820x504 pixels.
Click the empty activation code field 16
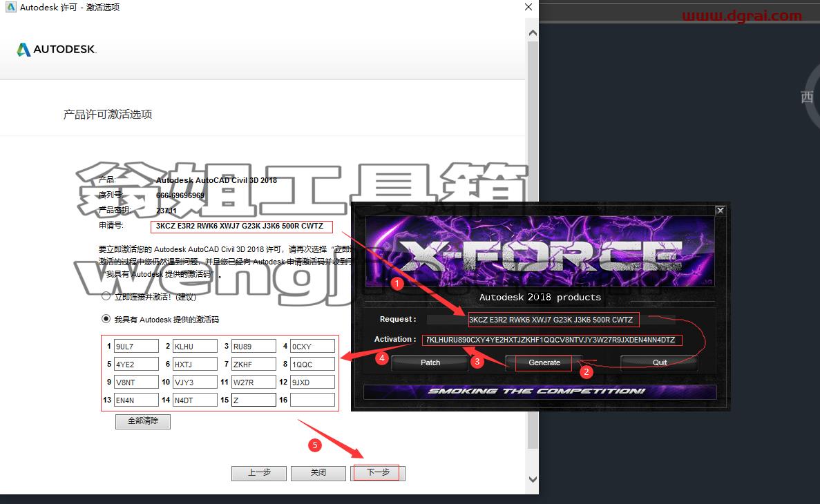(313, 400)
